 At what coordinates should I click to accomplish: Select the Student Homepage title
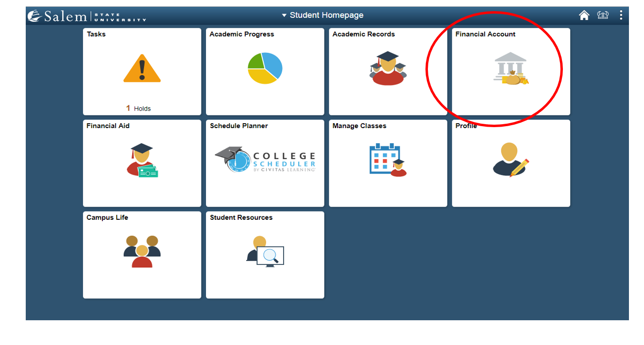click(326, 16)
